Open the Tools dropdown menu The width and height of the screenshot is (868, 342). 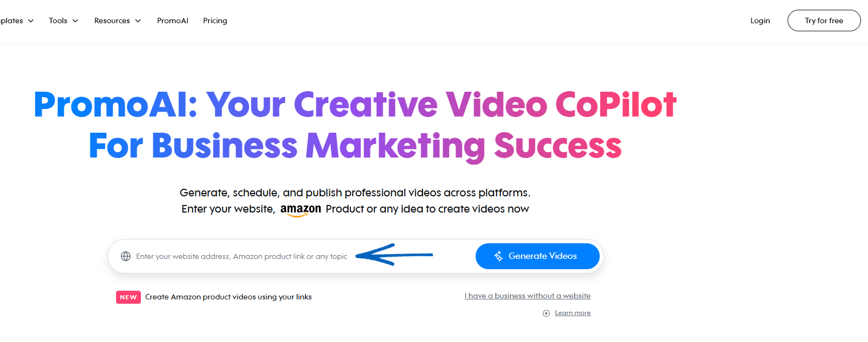[x=64, y=20]
